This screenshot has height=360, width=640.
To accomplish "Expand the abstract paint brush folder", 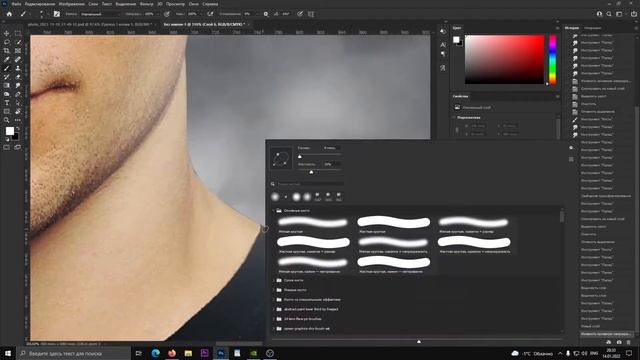I will click(x=273, y=309).
